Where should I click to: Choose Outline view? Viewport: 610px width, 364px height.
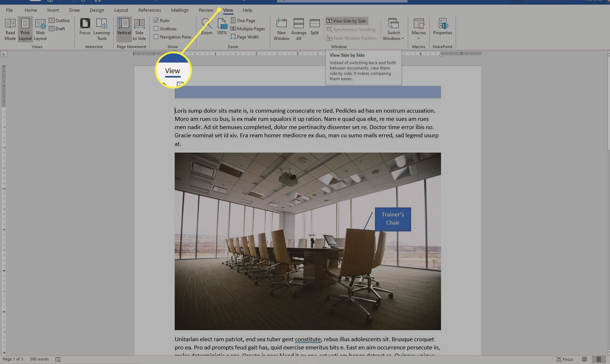[x=60, y=20]
